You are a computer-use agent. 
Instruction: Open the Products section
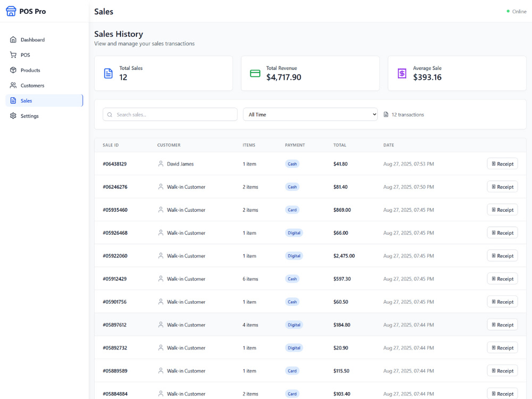tap(44, 70)
